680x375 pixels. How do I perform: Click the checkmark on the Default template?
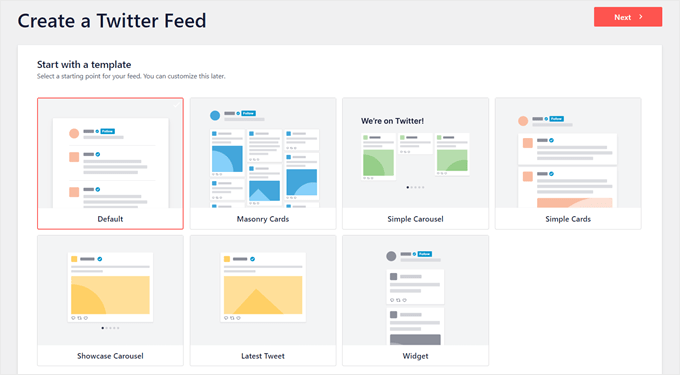click(177, 104)
